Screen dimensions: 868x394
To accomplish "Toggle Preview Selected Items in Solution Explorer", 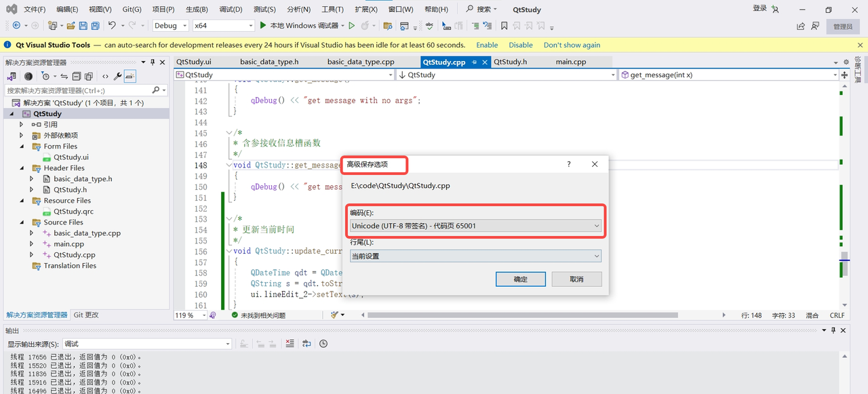I will pos(130,77).
